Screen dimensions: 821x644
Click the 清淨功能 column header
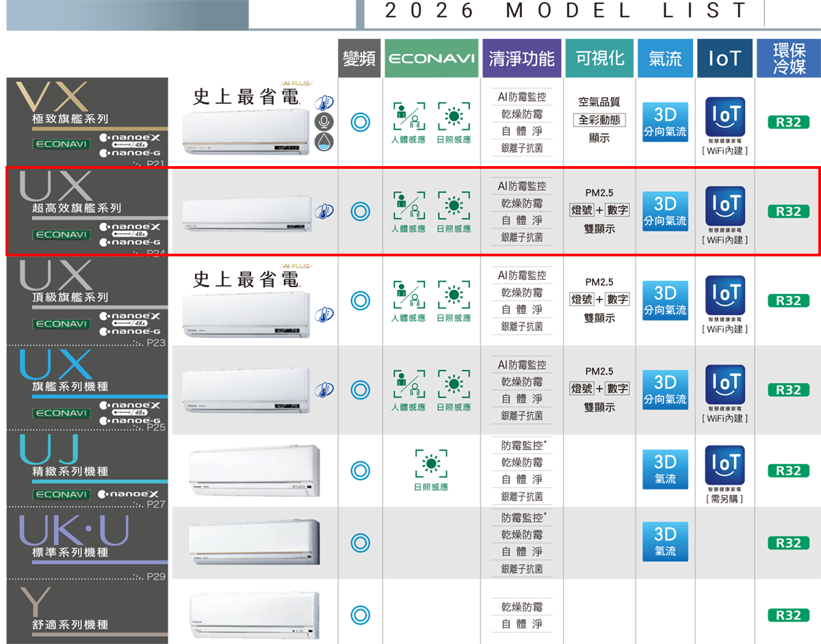[521, 59]
